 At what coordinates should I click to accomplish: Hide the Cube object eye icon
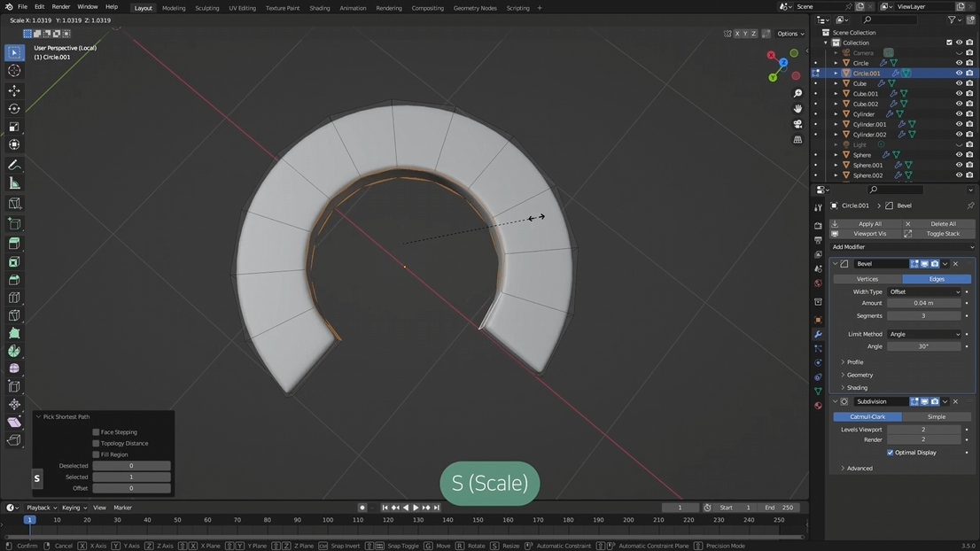coord(959,83)
